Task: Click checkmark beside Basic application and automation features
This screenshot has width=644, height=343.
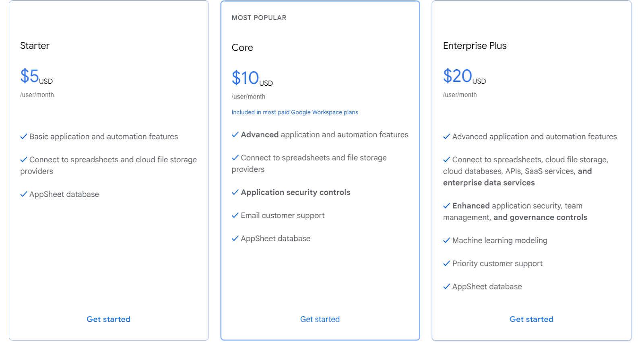Action: (24, 136)
